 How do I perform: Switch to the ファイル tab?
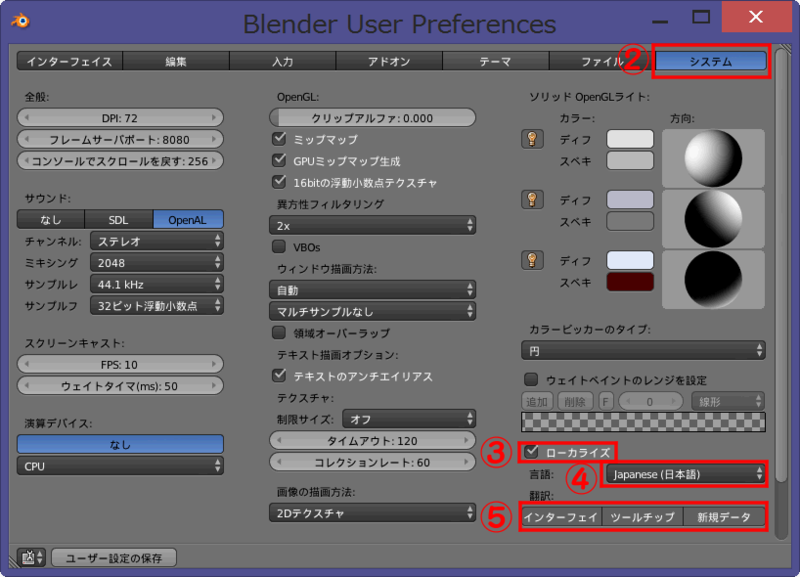[x=603, y=61]
